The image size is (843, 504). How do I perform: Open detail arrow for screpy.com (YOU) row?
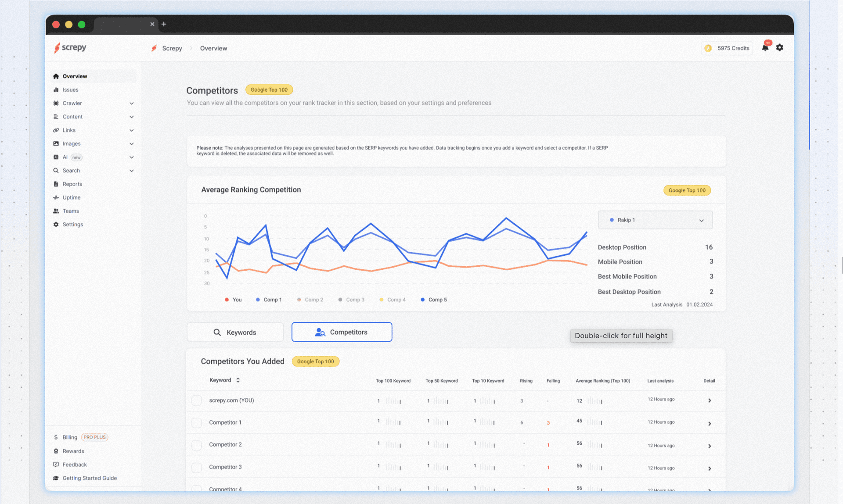[710, 400]
